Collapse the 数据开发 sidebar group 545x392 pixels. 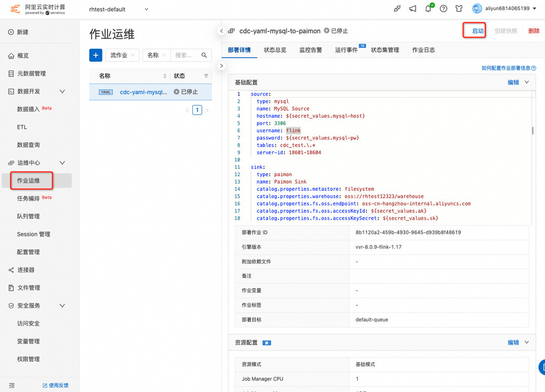click(62, 91)
